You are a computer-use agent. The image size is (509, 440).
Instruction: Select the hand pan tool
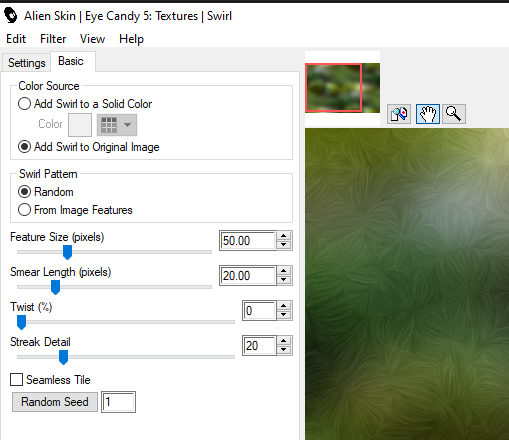point(428,114)
